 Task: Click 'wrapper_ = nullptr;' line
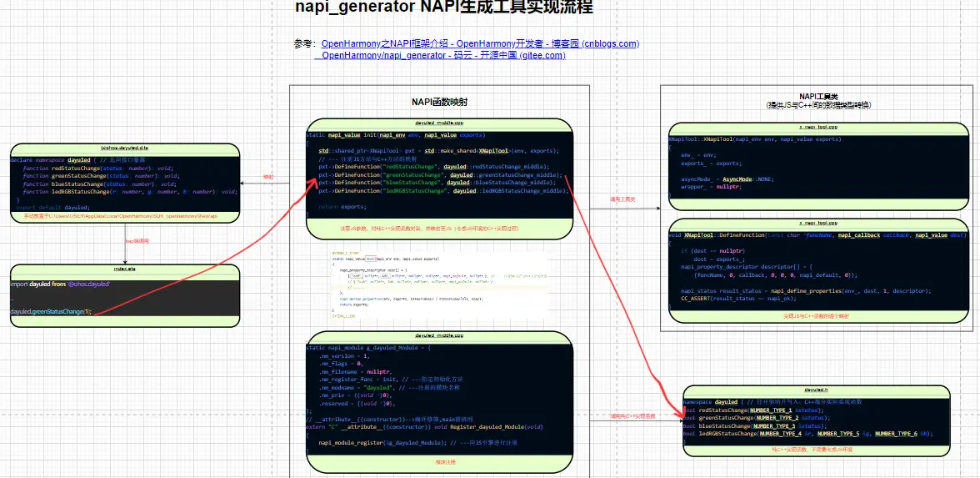(710, 187)
